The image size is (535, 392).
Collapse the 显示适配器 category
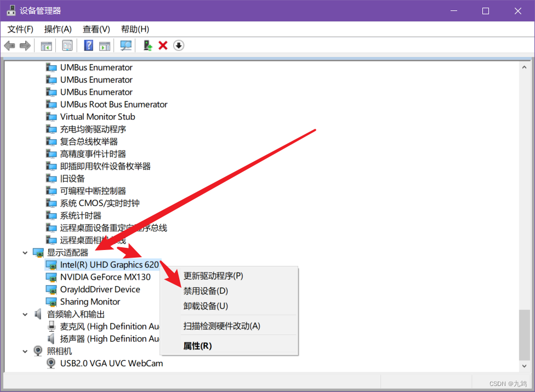click(x=25, y=253)
